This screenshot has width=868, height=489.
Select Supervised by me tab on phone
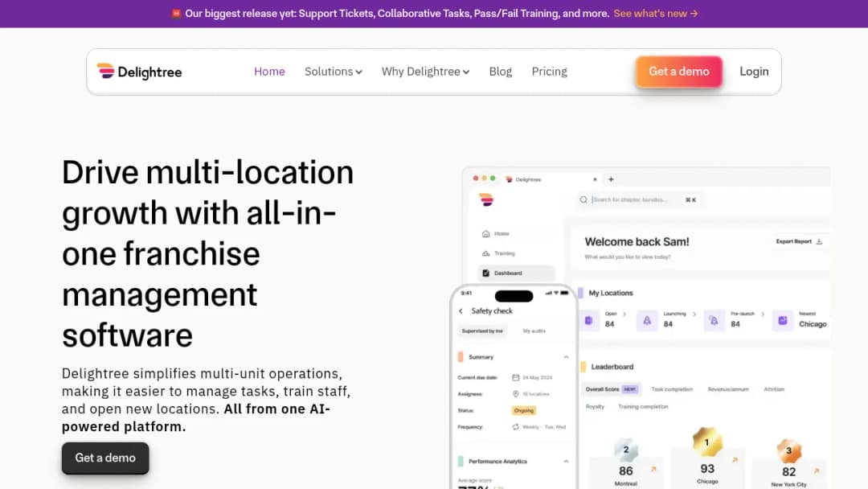click(482, 331)
